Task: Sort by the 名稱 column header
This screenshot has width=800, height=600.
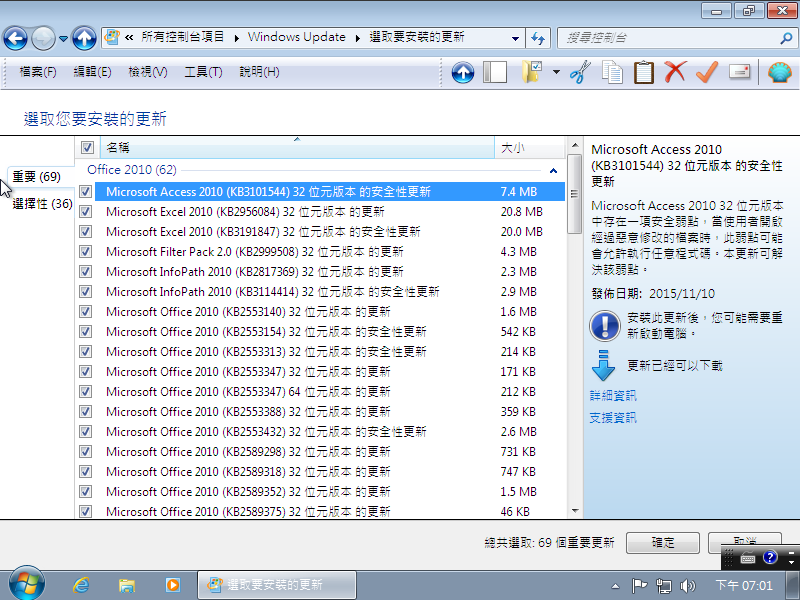Action: [297, 147]
